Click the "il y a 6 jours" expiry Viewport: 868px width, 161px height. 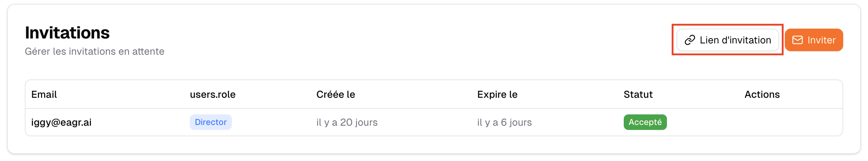[x=504, y=123]
